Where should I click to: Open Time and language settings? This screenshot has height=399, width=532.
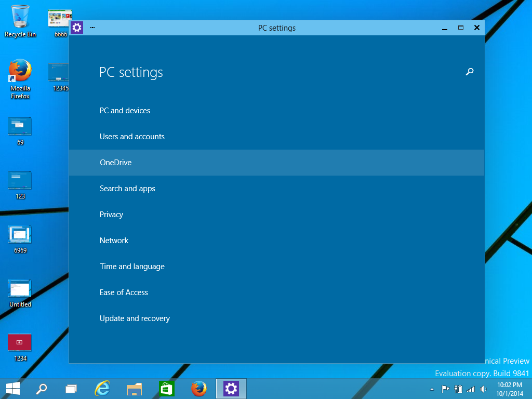pos(132,267)
